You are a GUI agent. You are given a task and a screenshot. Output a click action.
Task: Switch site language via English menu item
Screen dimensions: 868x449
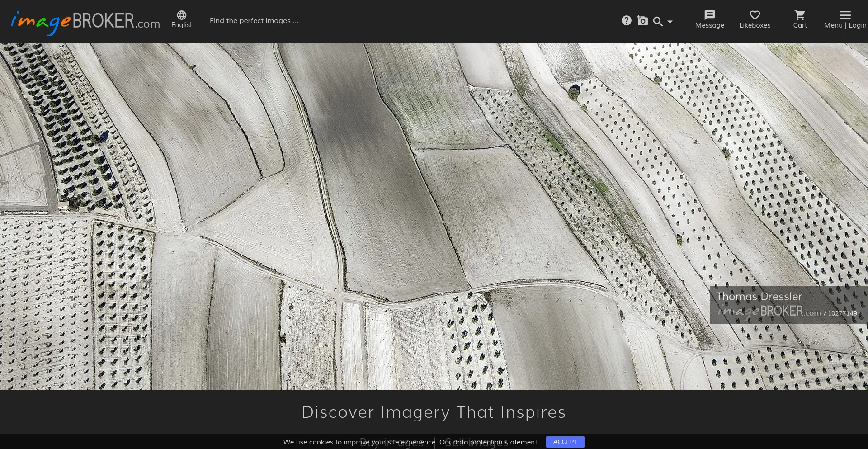click(182, 25)
